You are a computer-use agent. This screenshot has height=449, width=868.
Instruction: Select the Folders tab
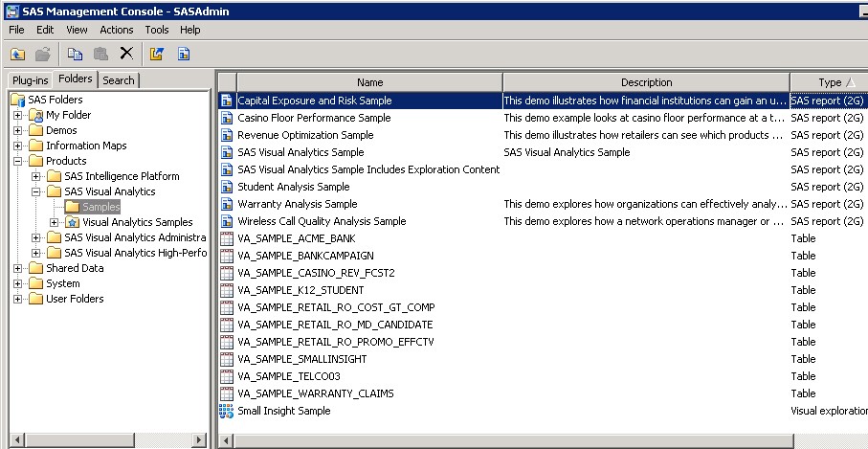click(76, 79)
